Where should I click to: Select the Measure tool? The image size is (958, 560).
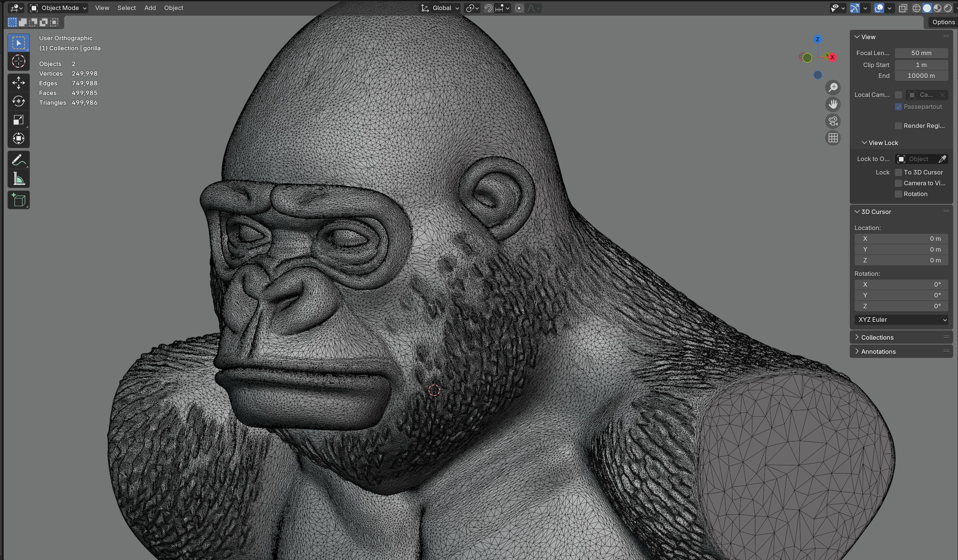click(x=18, y=179)
